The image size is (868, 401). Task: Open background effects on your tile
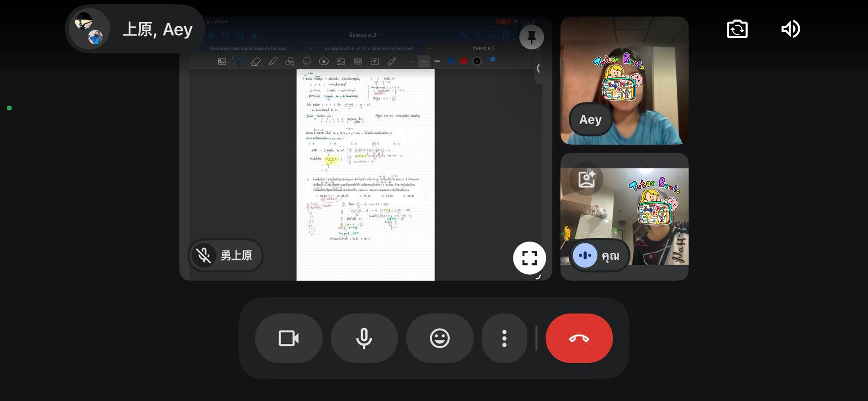pyautogui.click(x=587, y=179)
